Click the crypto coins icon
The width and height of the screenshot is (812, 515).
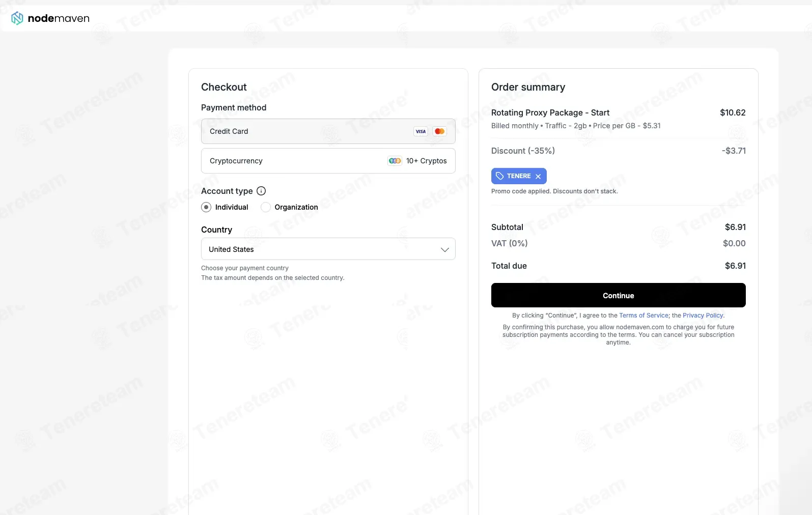395,161
